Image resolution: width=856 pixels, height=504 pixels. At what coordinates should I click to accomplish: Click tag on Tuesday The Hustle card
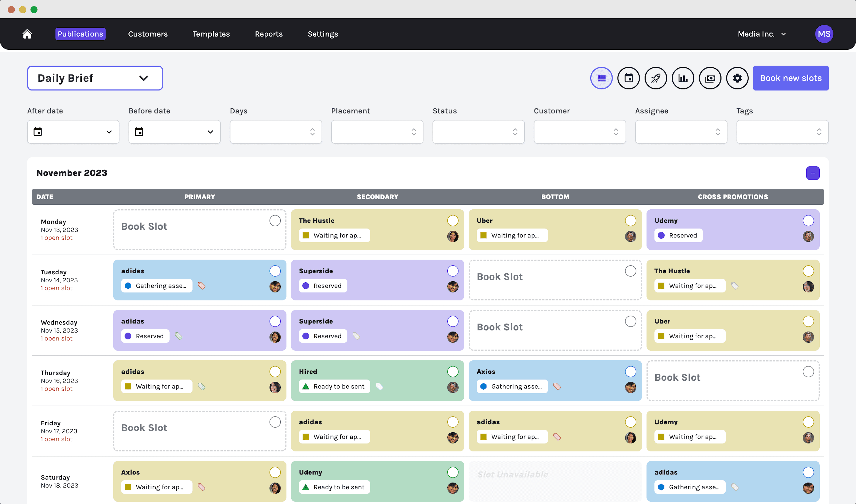click(x=735, y=286)
